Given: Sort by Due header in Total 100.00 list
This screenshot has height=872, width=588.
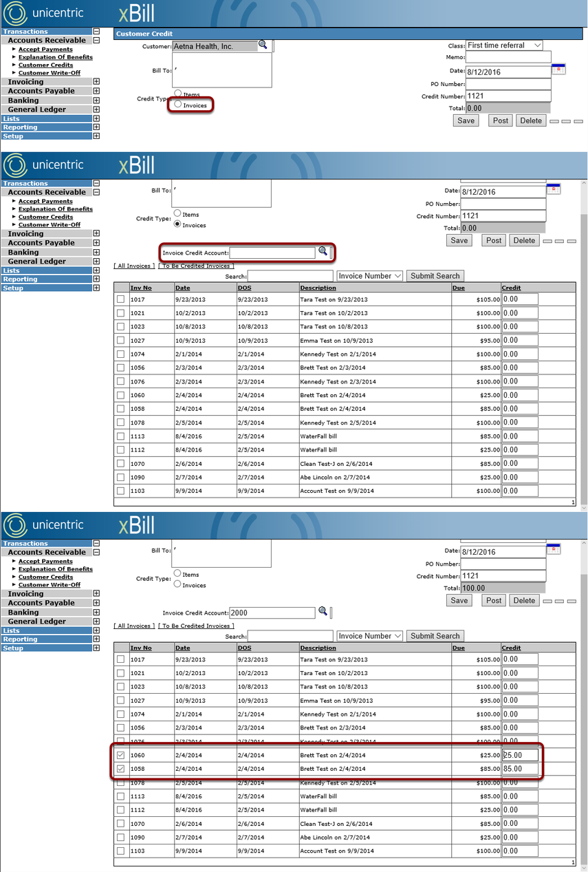Looking at the screenshot, I should tap(458, 648).
